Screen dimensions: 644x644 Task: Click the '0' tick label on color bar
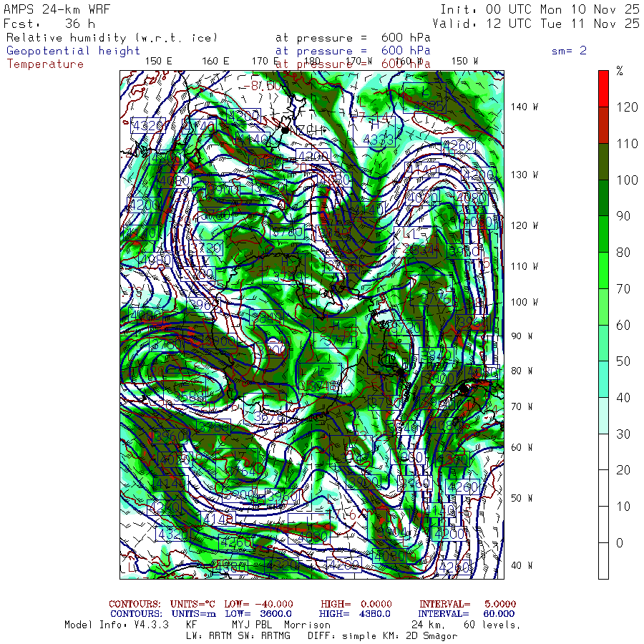[x=620, y=543]
